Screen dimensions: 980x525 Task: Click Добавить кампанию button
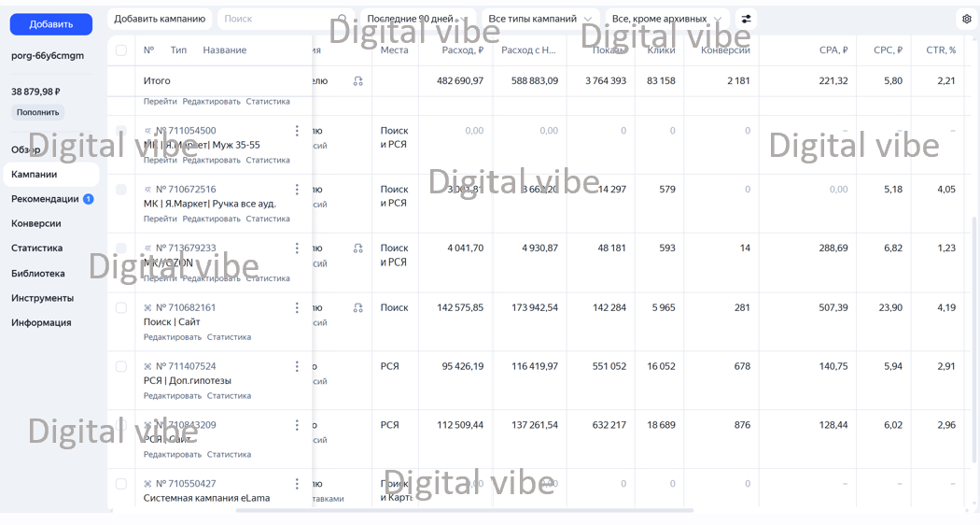(x=160, y=19)
